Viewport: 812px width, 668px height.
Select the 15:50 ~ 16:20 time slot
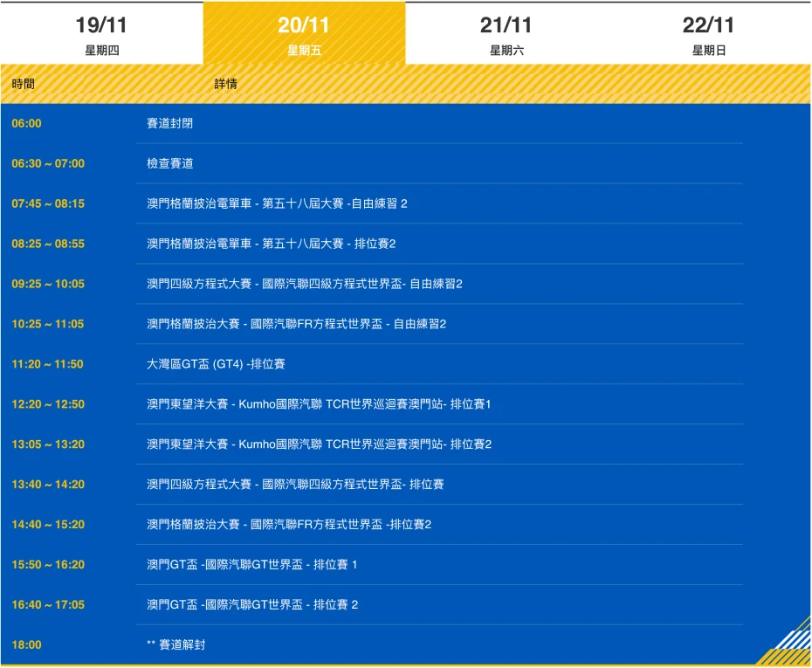[48, 565]
